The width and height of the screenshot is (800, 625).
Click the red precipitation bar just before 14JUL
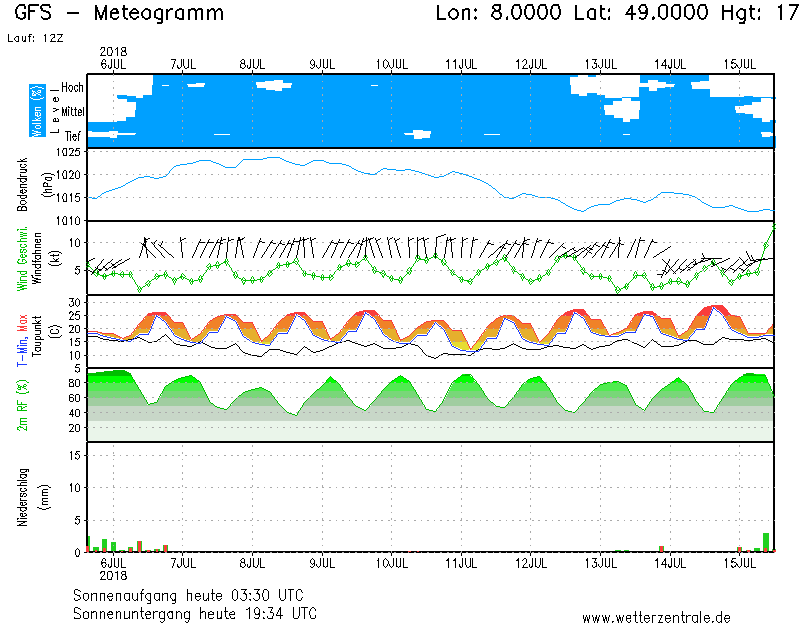click(x=661, y=548)
